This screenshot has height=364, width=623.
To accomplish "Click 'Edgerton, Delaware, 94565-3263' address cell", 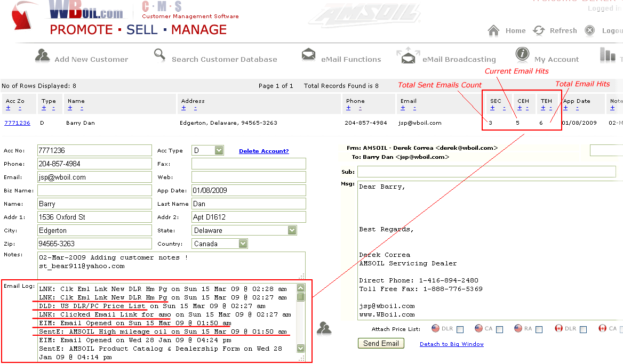I will tap(228, 123).
